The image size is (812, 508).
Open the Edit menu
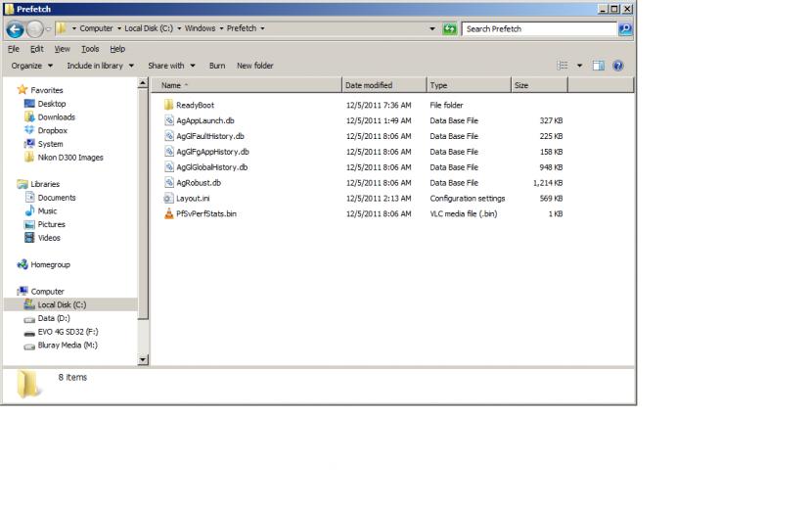tap(37, 49)
